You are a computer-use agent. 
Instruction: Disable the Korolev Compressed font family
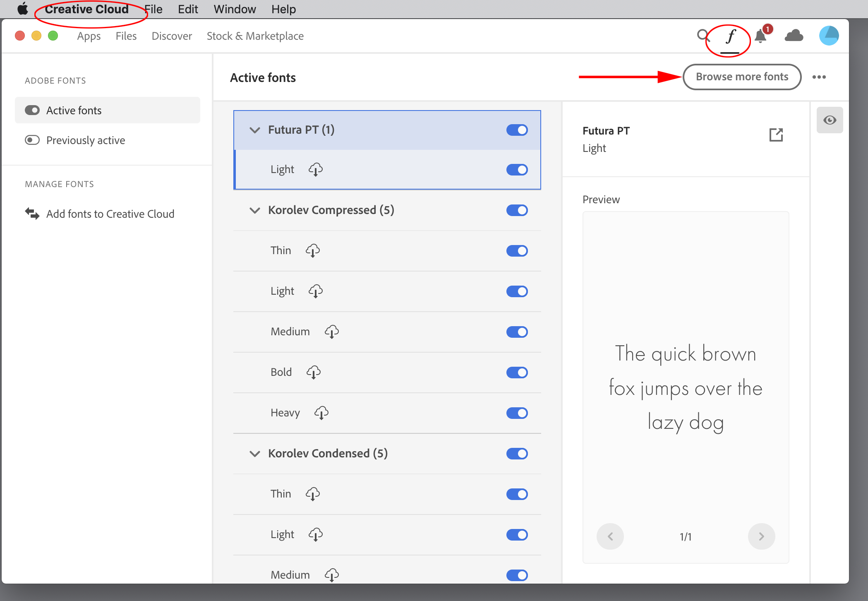tap(517, 210)
